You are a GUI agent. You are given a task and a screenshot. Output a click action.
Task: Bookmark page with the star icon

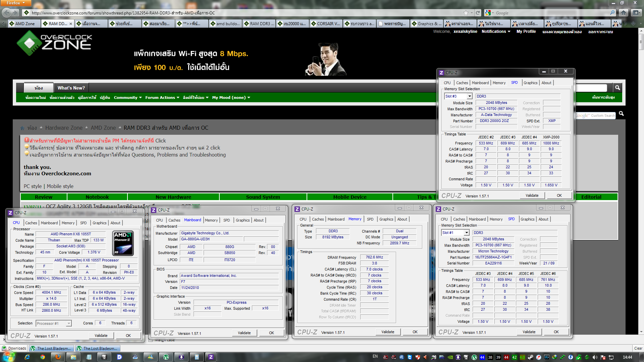pos(466,13)
